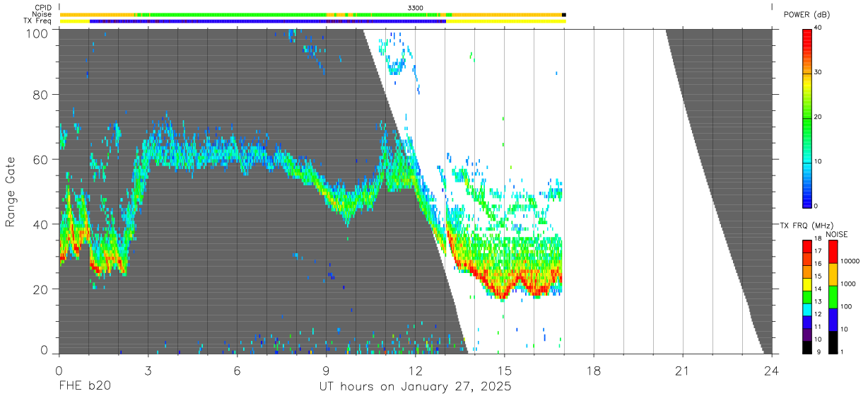The height and width of the screenshot is (401, 868).
Task: Click the 100 tick on the Range Gate axis
Action: click(38, 33)
